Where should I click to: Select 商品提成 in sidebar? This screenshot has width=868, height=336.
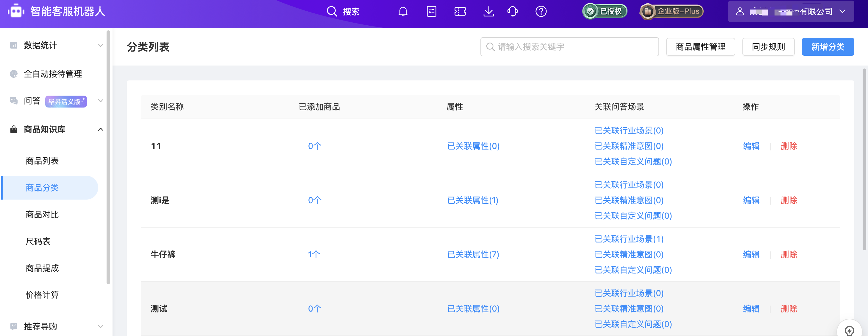42,268
